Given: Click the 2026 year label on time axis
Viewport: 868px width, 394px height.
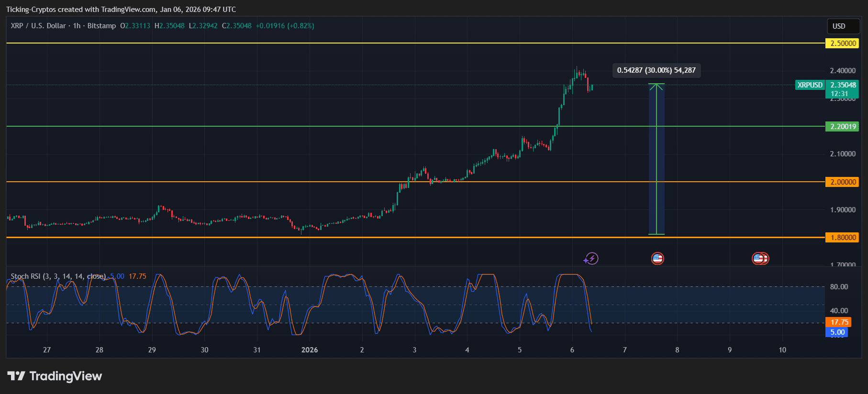Looking at the screenshot, I should tap(310, 350).
